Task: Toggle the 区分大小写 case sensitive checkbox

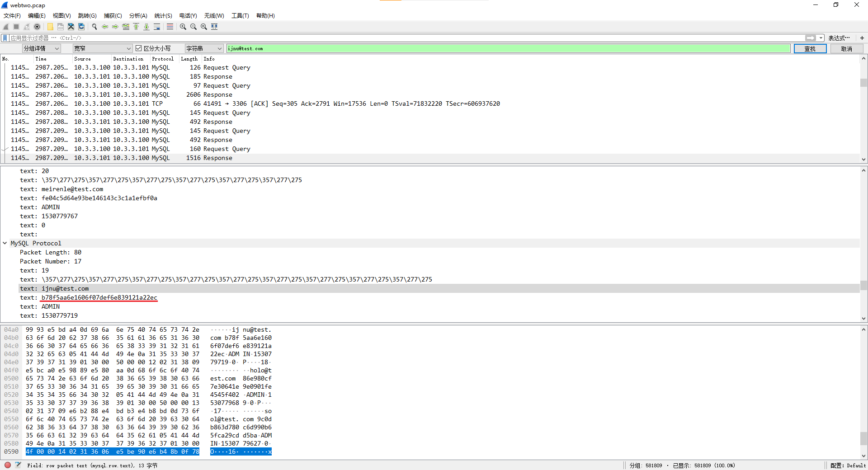Action: [139, 48]
